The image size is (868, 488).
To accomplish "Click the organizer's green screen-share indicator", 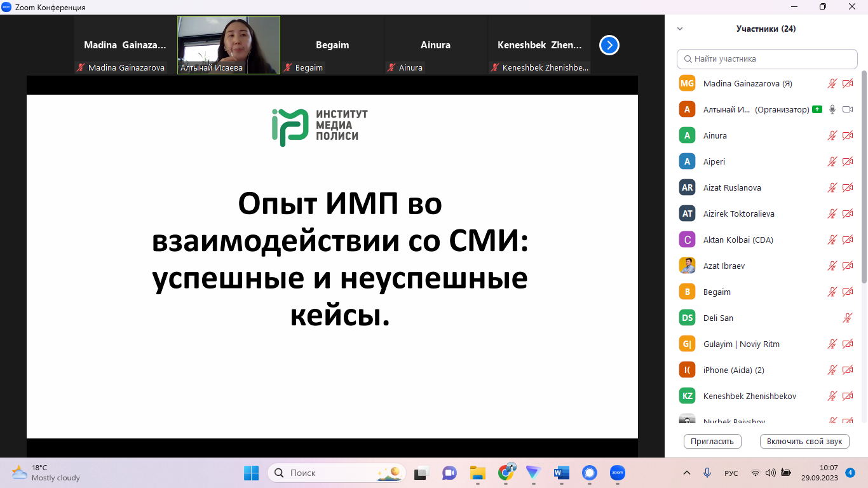I will coord(817,109).
